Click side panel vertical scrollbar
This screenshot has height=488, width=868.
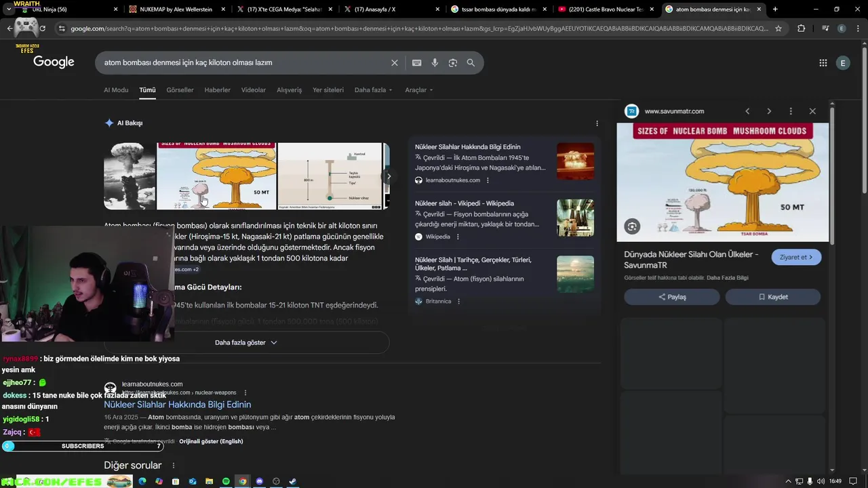832,176
